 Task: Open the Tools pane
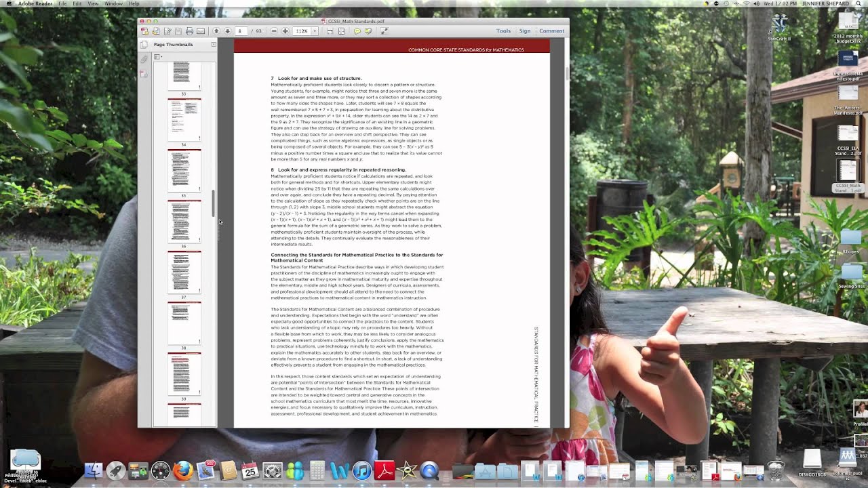(503, 31)
